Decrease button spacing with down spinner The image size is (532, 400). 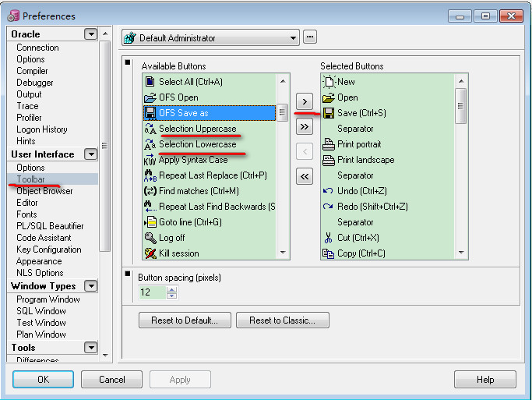coord(171,296)
